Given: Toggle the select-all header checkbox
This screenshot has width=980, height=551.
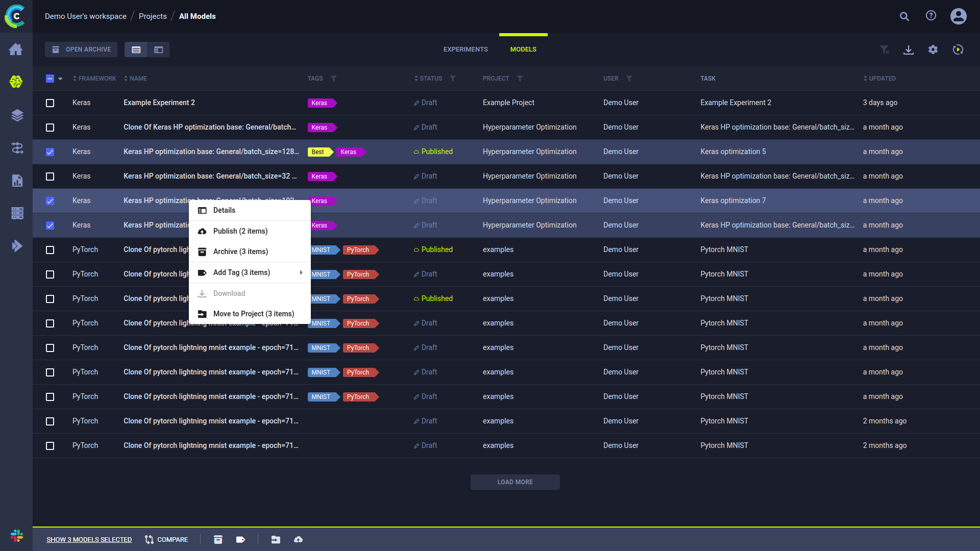Looking at the screenshot, I should coord(50,79).
